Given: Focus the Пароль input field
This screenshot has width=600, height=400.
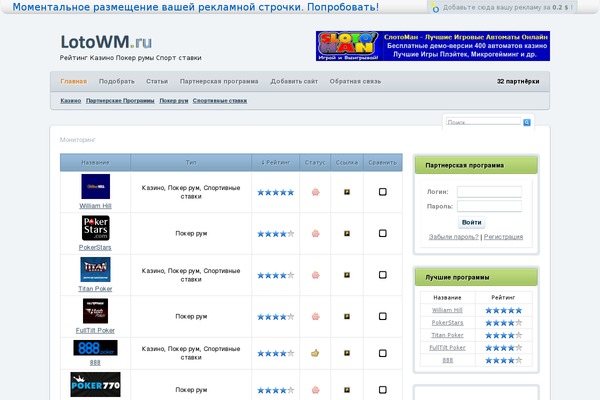Looking at the screenshot, I should pyautogui.click(x=489, y=206).
